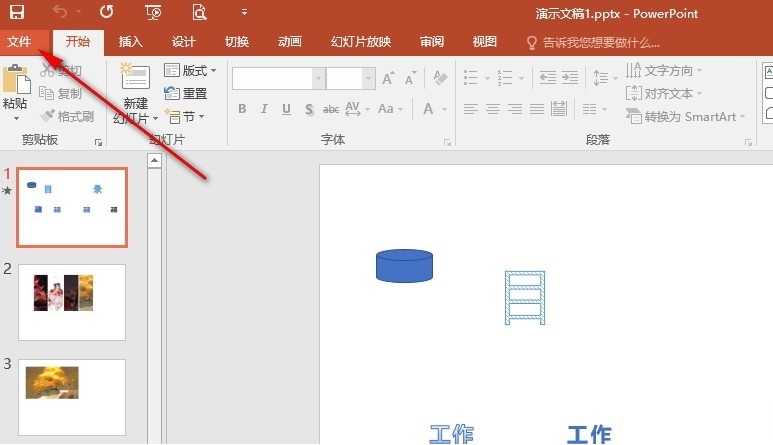
Task: Start slideshow from beginning icon
Action: click(x=153, y=13)
